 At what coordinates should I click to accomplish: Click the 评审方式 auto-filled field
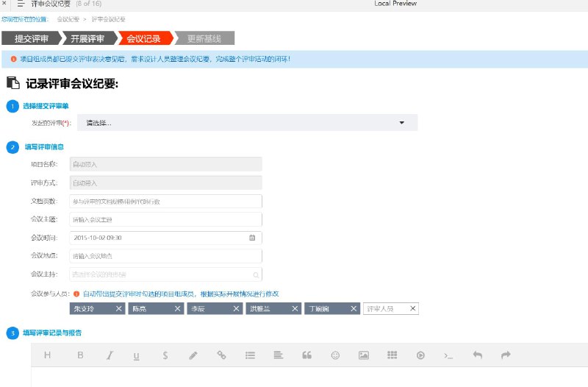tap(166, 182)
